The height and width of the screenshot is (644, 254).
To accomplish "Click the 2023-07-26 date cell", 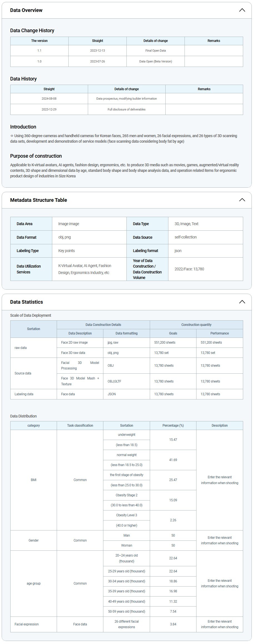I will (x=98, y=61).
